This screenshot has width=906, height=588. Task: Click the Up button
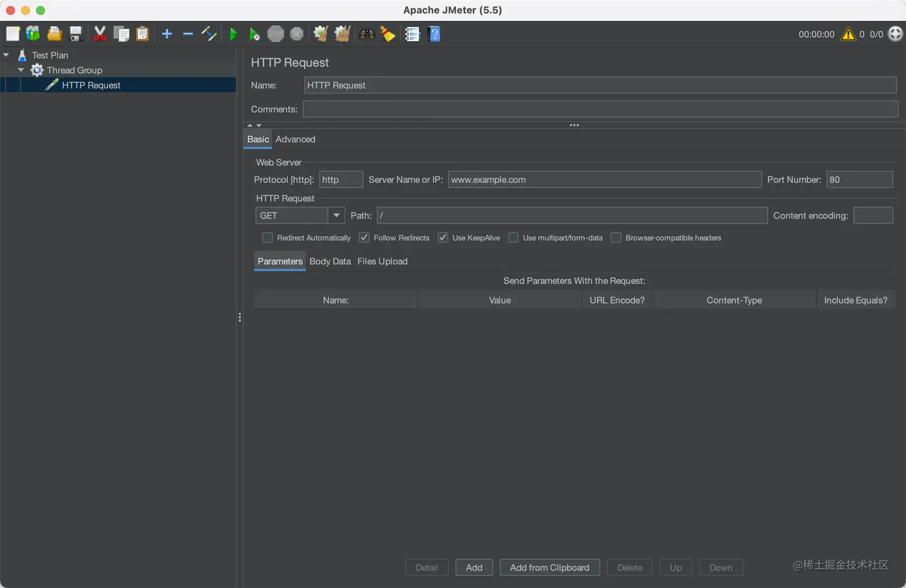tap(676, 568)
